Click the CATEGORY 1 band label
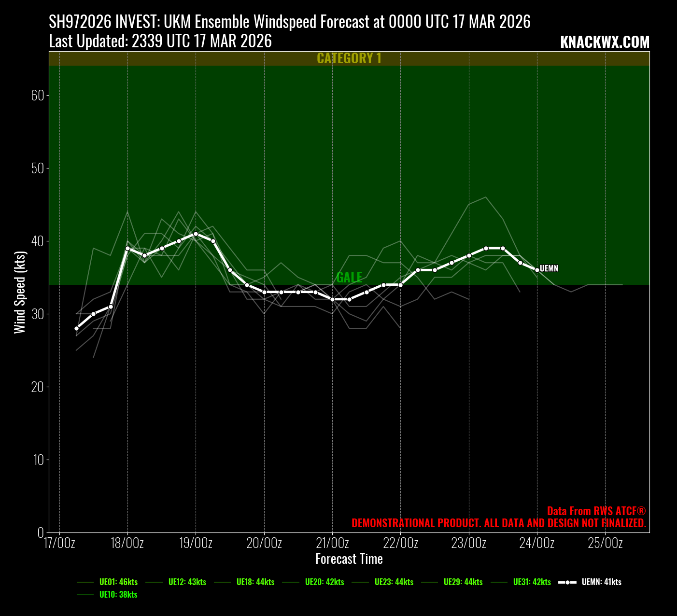Viewport: 677px width, 616px height. pyautogui.click(x=349, y=58)
